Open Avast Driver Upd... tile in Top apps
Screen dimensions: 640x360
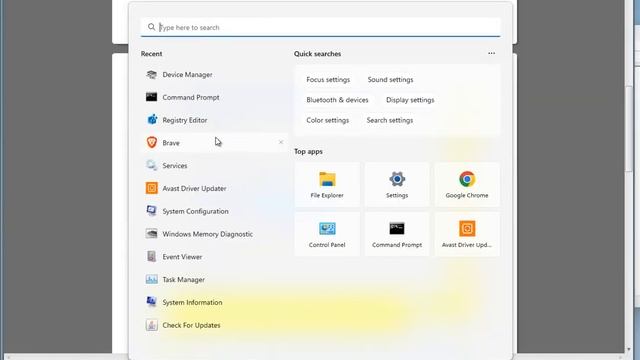click(467, 234)
